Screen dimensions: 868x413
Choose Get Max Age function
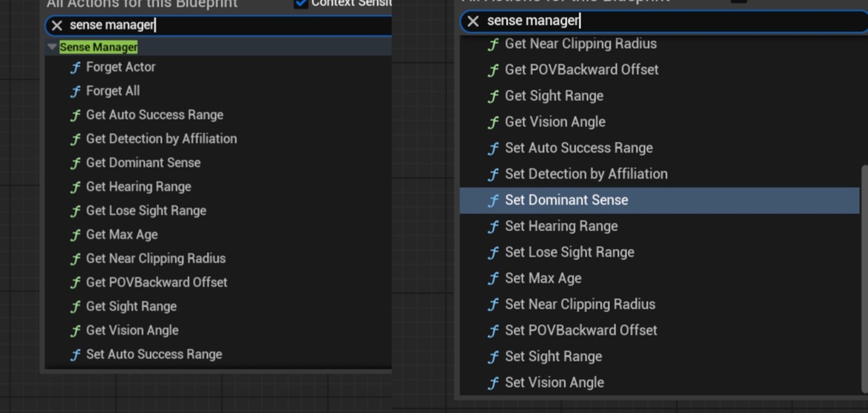tap(122, 235)
